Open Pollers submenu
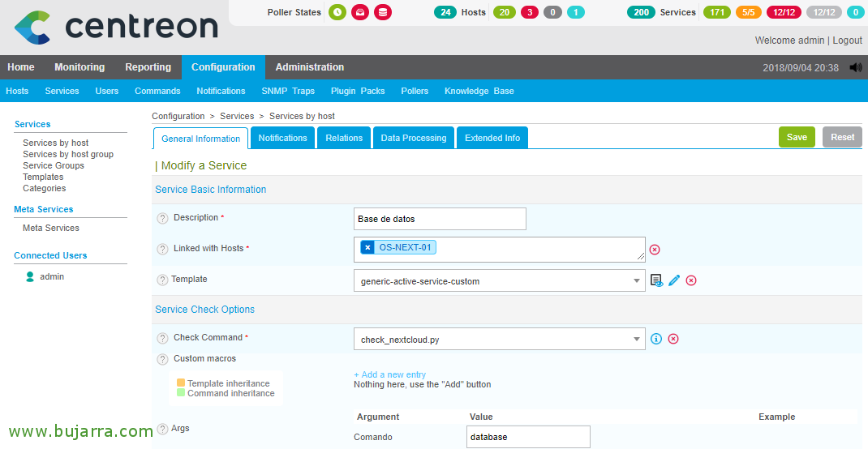 point(415,91)
